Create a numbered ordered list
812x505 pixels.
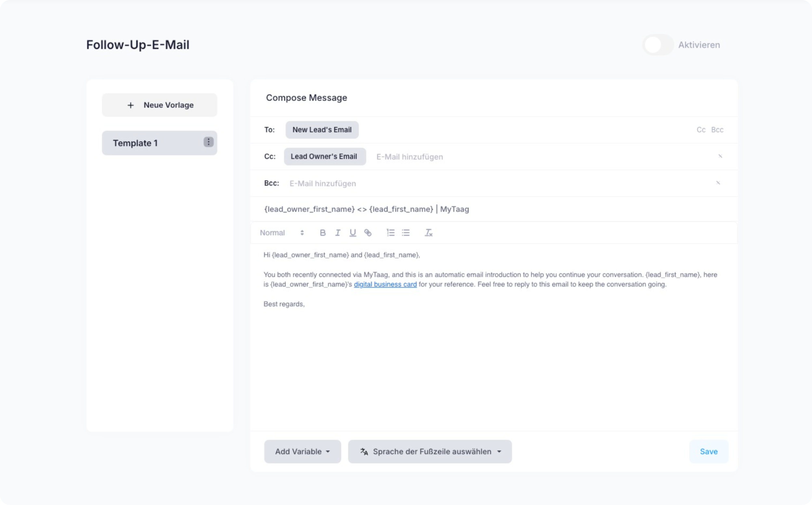(x=390, y=233)
